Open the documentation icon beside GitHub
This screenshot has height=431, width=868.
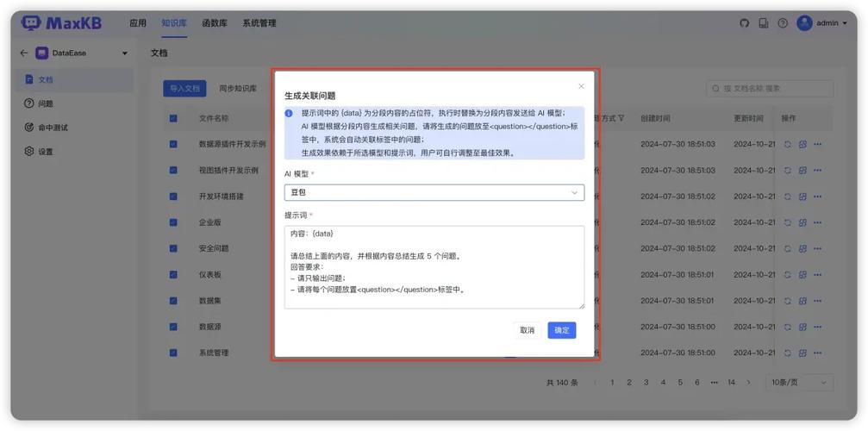764,23
